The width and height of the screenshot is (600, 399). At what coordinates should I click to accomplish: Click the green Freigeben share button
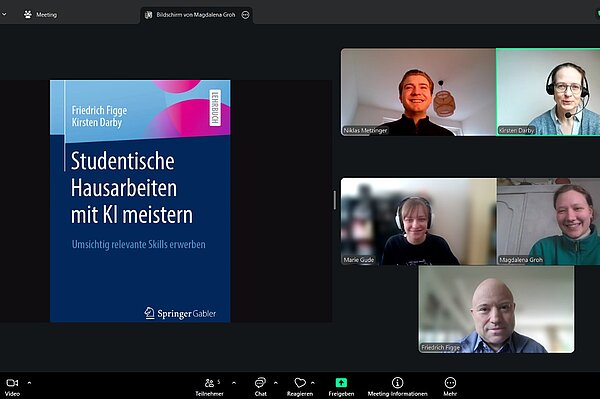pyautogui.click(x=341, y=383)
